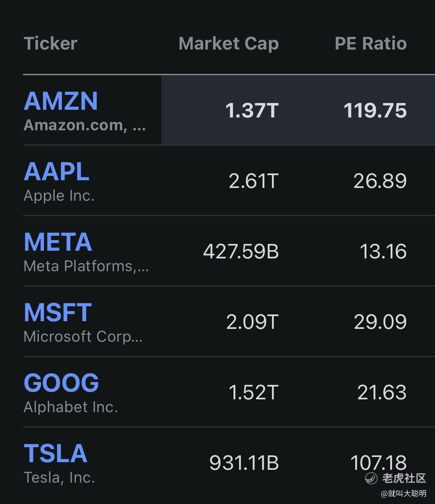Select Meta's 427.59B market cap value

coord(241,251)
